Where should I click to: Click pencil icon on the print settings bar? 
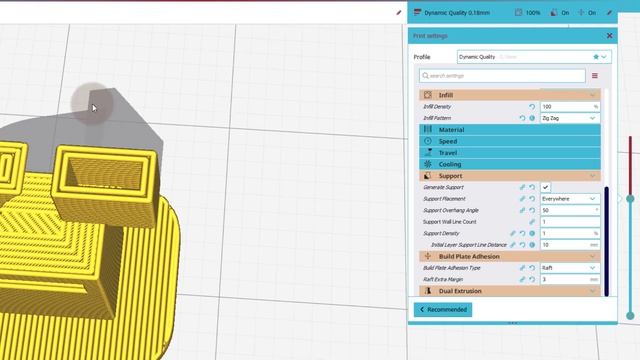(609, 13)
